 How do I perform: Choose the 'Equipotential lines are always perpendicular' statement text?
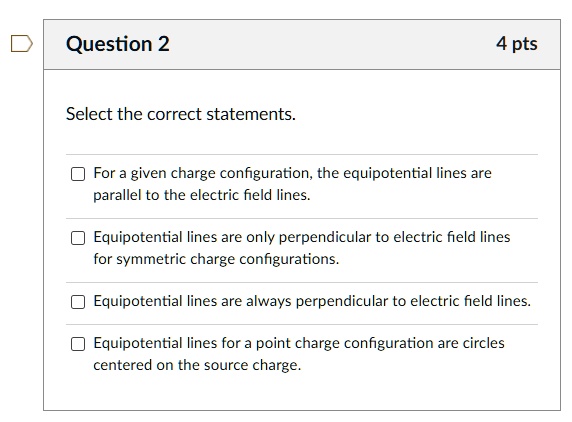click(x=312, y=301)
